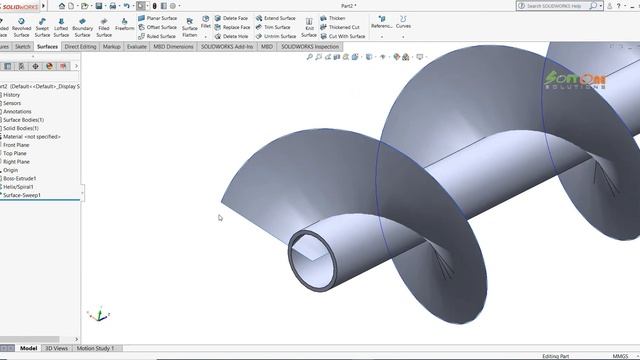Click the Curves tool
This screenshot has width=640, height=360.
pos(403,22)
